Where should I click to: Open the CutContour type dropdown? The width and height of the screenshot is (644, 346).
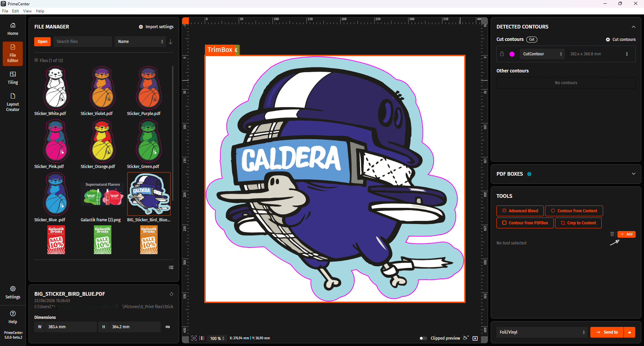[x=542, y=54]
